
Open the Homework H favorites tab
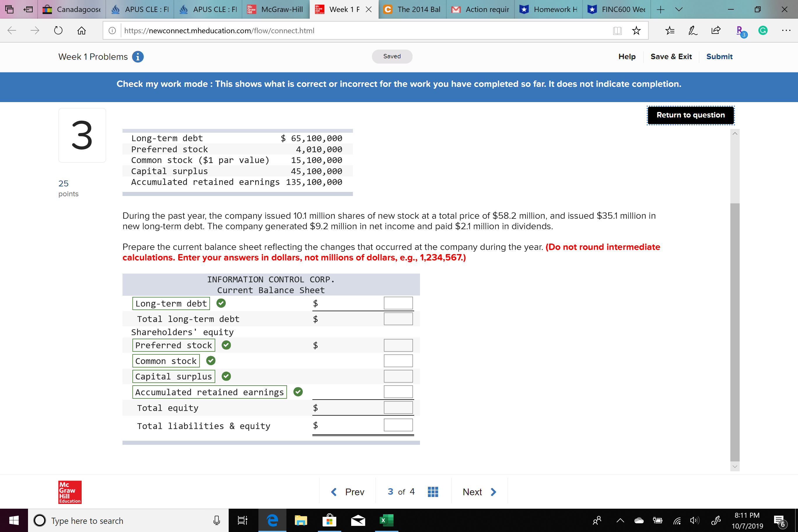[x=548, y=10]
